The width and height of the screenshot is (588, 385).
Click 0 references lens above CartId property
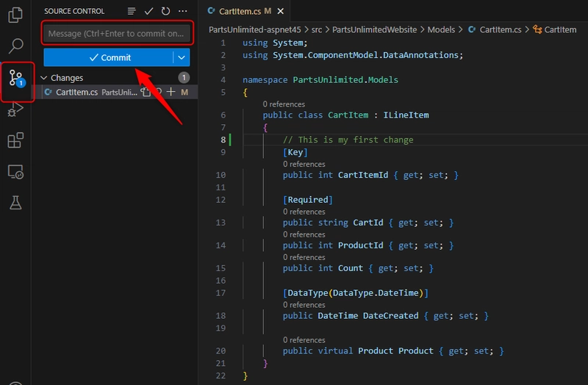click(x=304, y=212)
